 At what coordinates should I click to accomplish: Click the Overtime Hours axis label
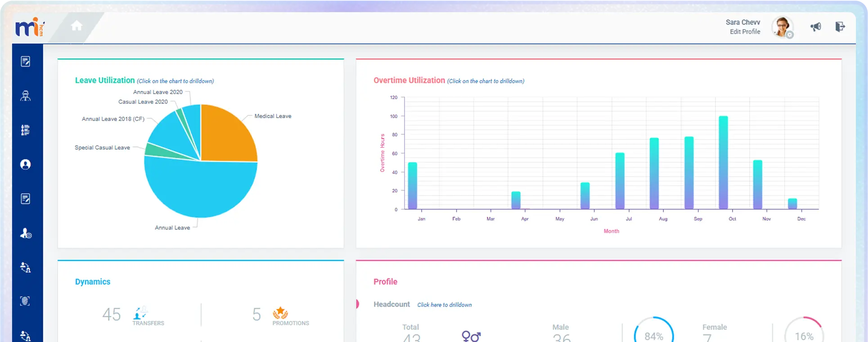pyautogui.click(x=382, y=153)
